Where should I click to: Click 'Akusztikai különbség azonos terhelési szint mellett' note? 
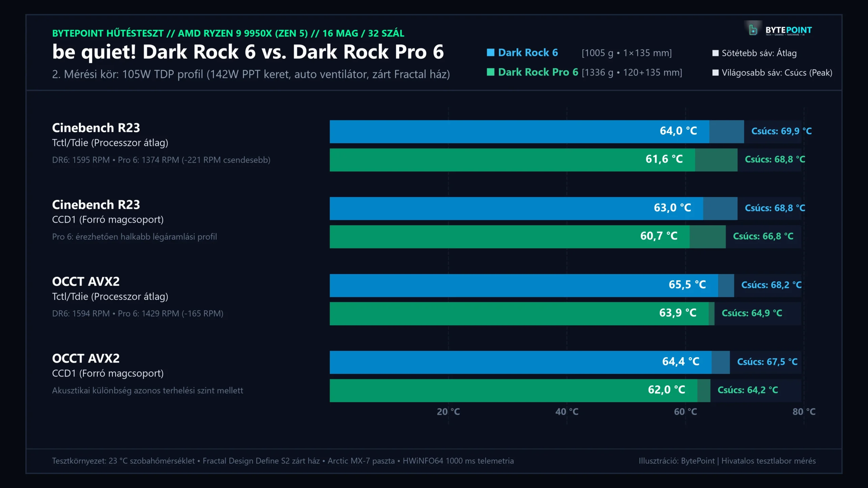point(148,391)
